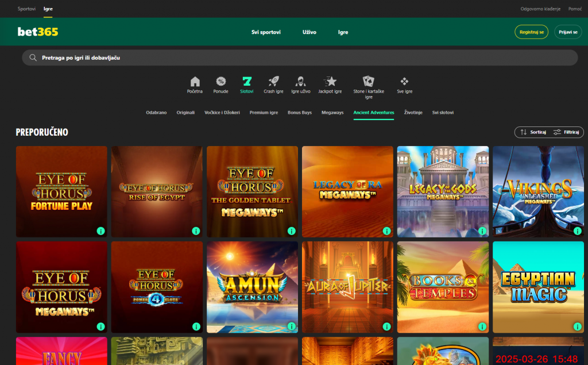Launch Legacy of Ra Megaways thumbnail
The height and width of the screenshot is (365, 588).
point(347,191)
